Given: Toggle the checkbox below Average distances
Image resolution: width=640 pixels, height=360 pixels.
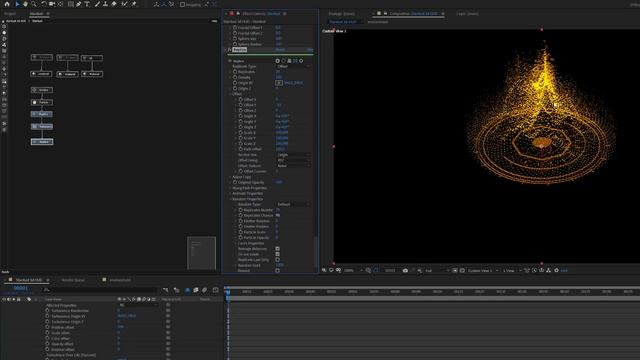Looking at the screenshot, I should [278, 254].
